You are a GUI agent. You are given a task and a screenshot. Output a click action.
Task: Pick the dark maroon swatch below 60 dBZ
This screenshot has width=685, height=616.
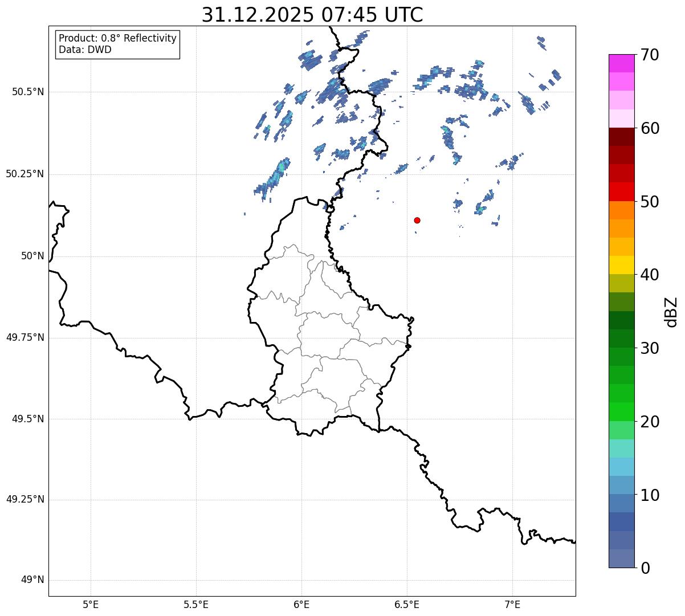[621, 137]
